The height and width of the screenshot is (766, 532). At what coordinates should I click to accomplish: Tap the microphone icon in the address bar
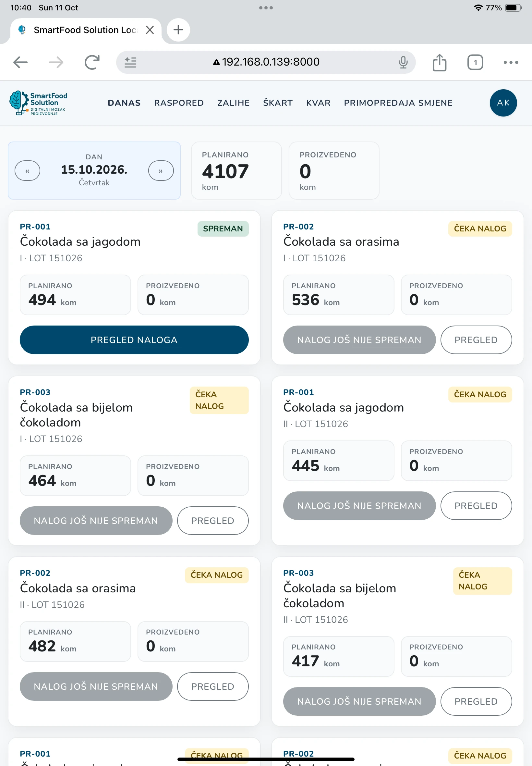[403, 62]
